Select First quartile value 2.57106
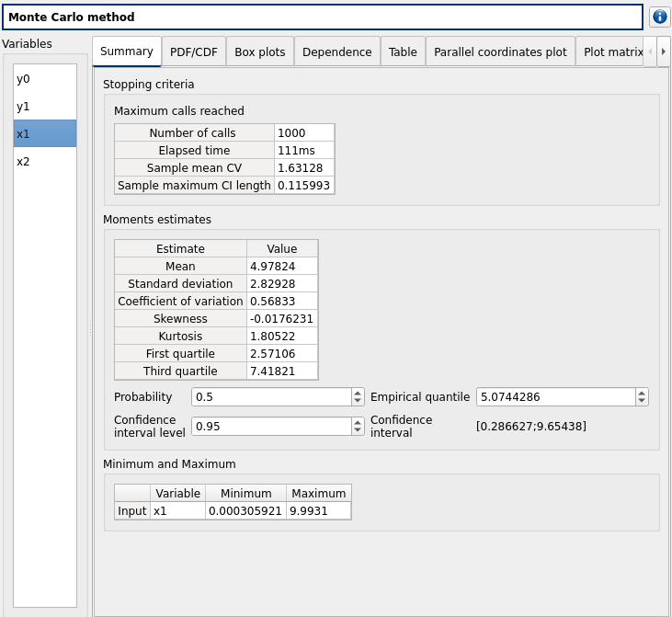 282,354
